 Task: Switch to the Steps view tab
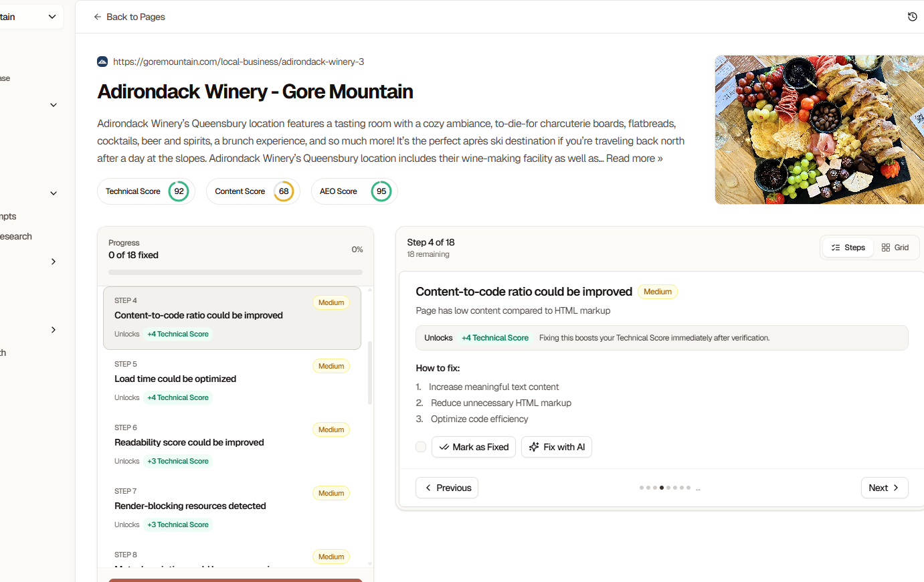[848, 248]
